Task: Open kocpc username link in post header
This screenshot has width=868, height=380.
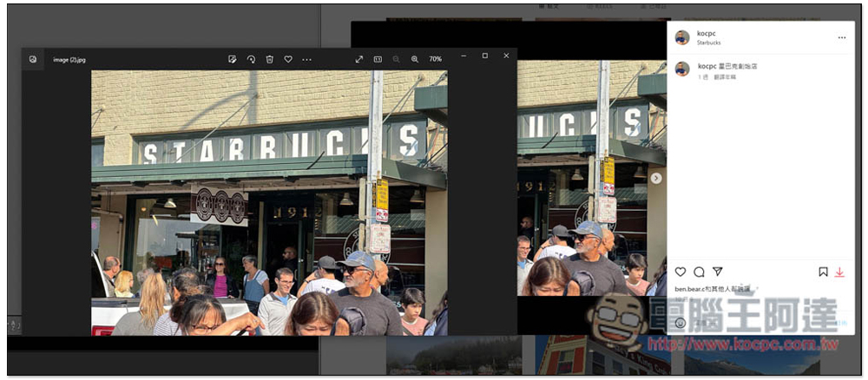Action: 707,34
